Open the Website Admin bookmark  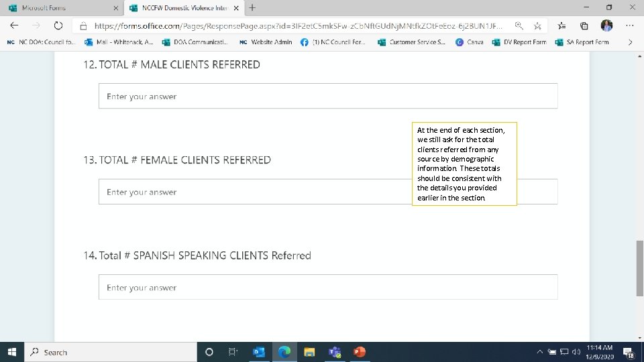(266, 42)
